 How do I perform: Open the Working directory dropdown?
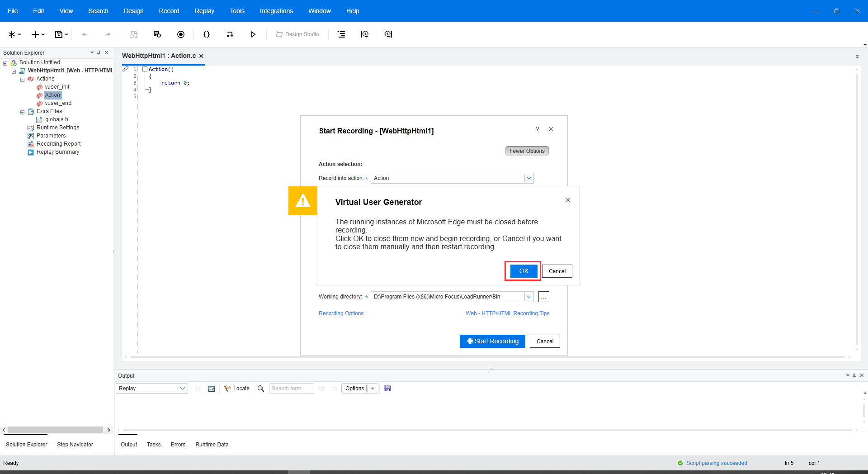click(x=529, y=297)
